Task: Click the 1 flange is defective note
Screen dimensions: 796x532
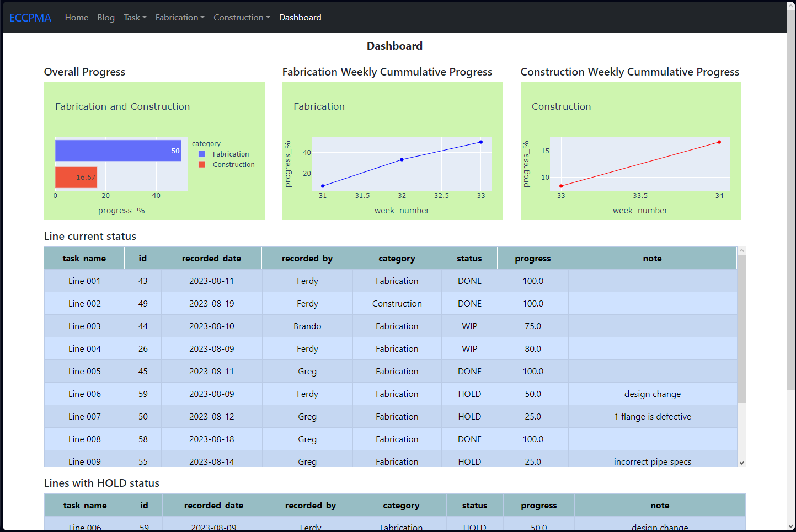Action: click(x=653, y=416)
